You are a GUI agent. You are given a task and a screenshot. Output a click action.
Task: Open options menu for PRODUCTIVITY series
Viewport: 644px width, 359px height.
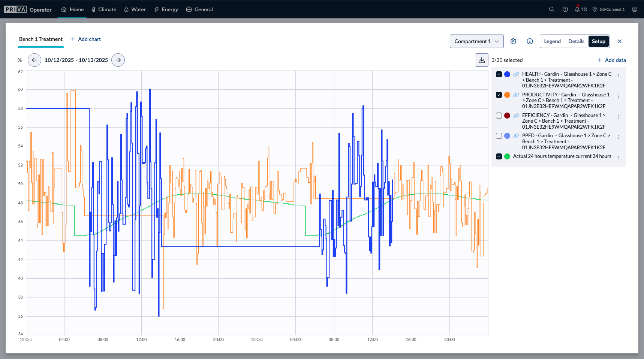click(x=619, y=96)
